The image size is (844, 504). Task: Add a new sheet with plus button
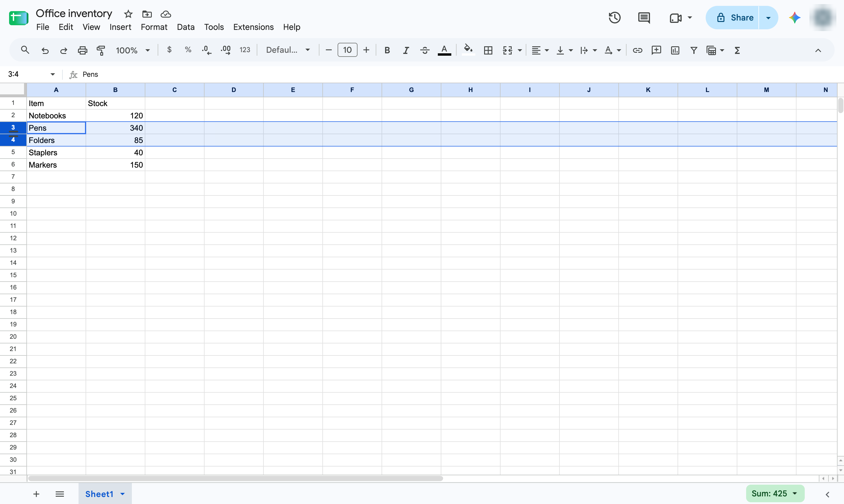pyautogui.click(x=36, y=494)
